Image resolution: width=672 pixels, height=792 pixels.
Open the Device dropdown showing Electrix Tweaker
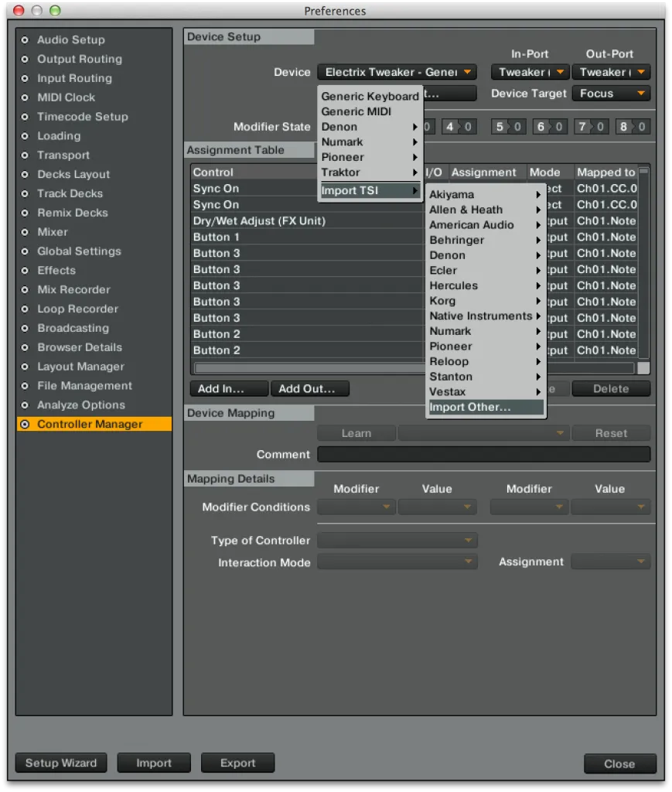[x=397, y=72]
